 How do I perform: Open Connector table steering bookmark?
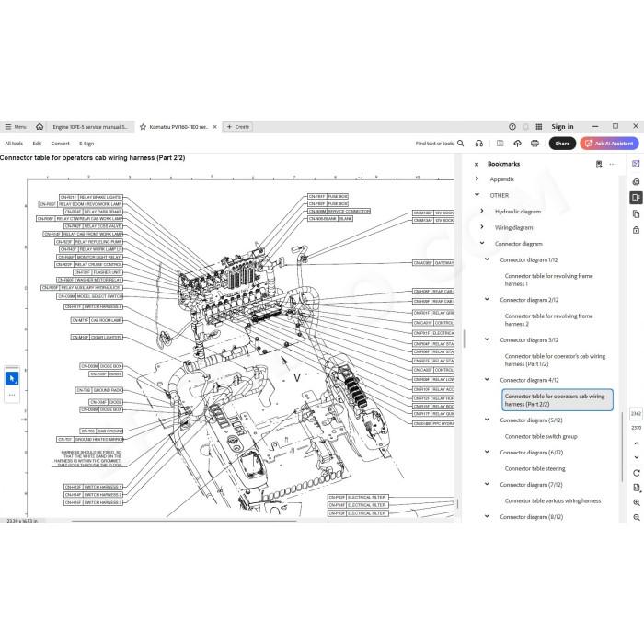click(535, 468)
